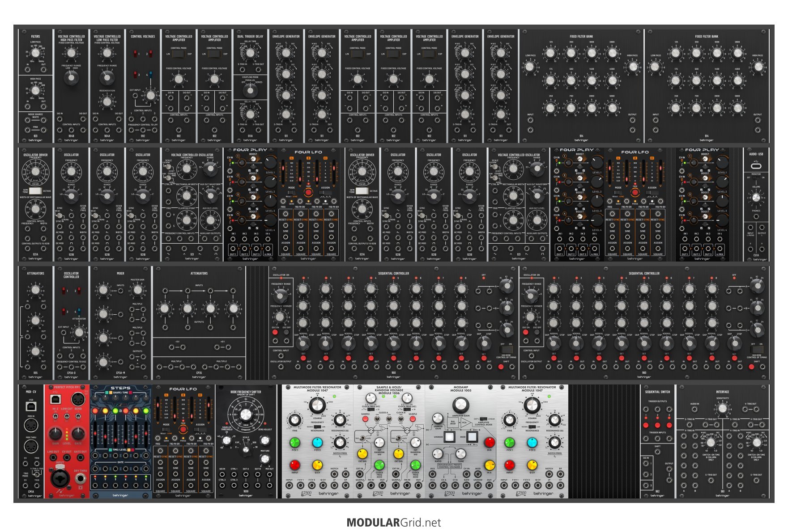Image resolution: width=788 pixels, height=532 pixels.
Task: Click the COUPLING MODE selector on Dual Trigger Delay 911A
Action: [250, 91]
